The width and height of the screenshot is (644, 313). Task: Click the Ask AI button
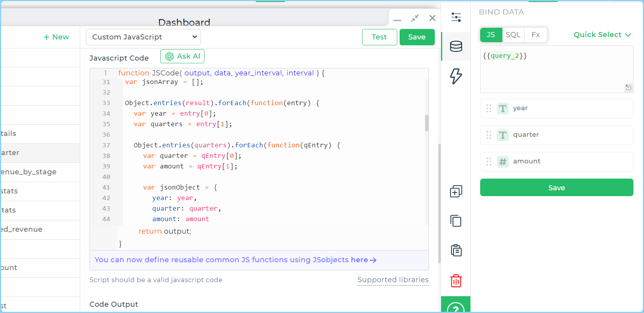tap(182, 56)
